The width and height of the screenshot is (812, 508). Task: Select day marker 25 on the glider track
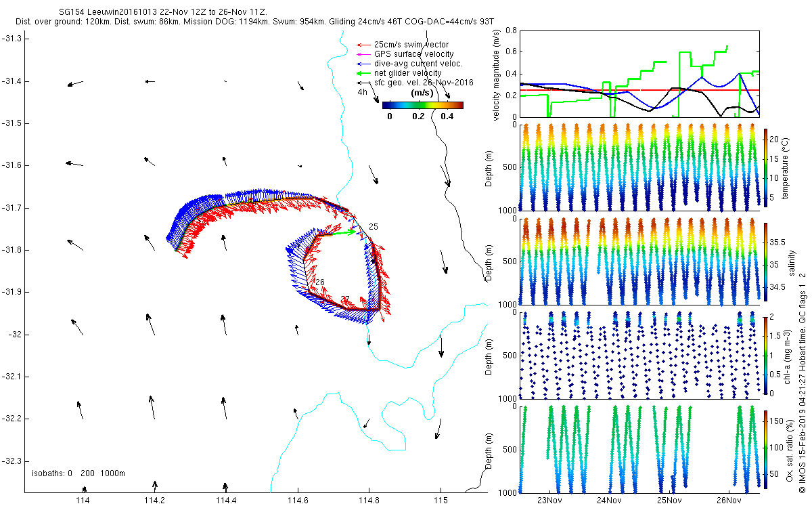373,226
